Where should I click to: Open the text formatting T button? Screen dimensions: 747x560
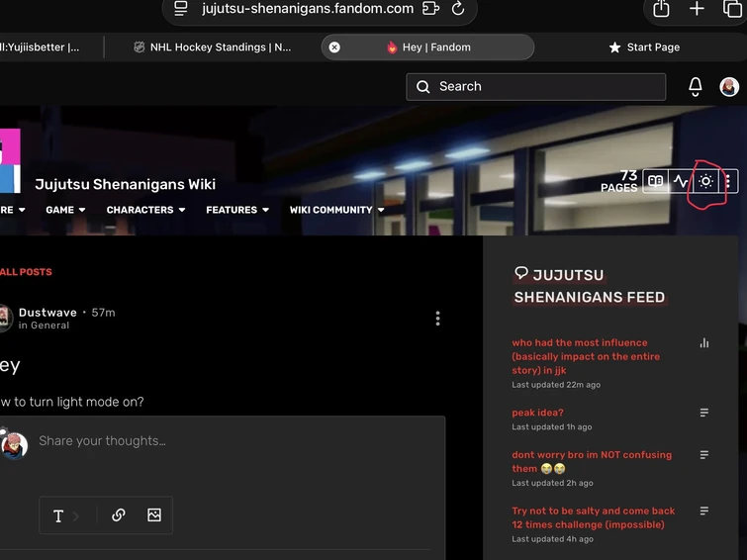pos(58,515)
